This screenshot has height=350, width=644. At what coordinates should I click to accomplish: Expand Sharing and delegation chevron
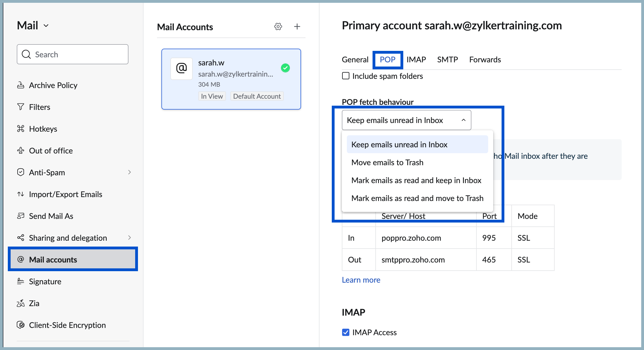point(129,238)
